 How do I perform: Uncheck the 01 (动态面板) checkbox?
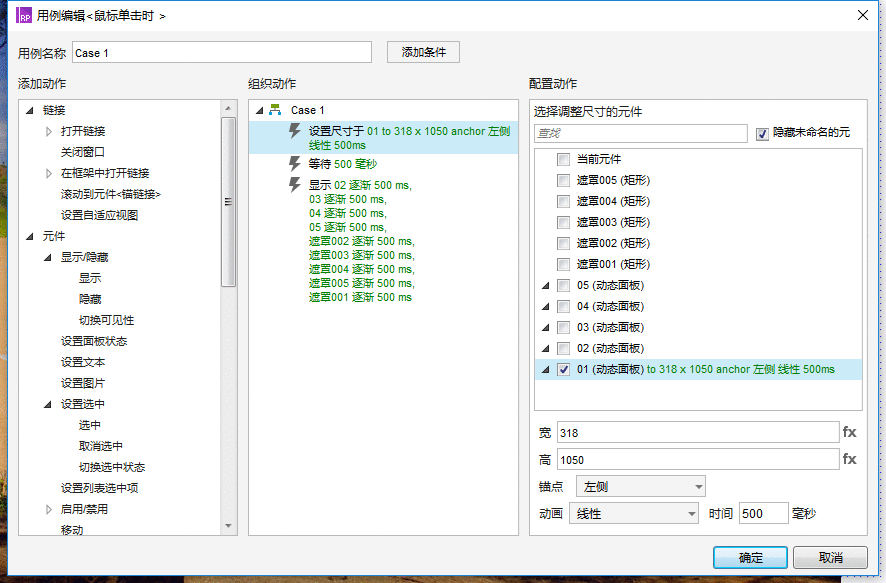[x=563, y=369]
